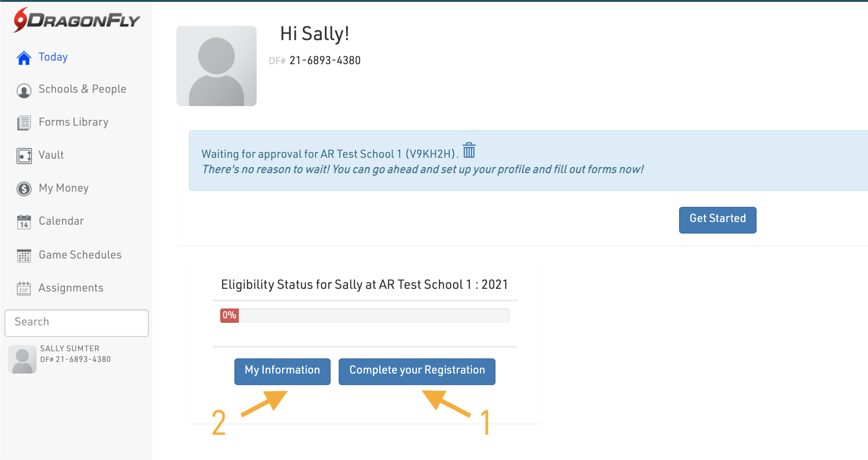Click the Schools & People person icon
The image size is (868, 460).
24,90
